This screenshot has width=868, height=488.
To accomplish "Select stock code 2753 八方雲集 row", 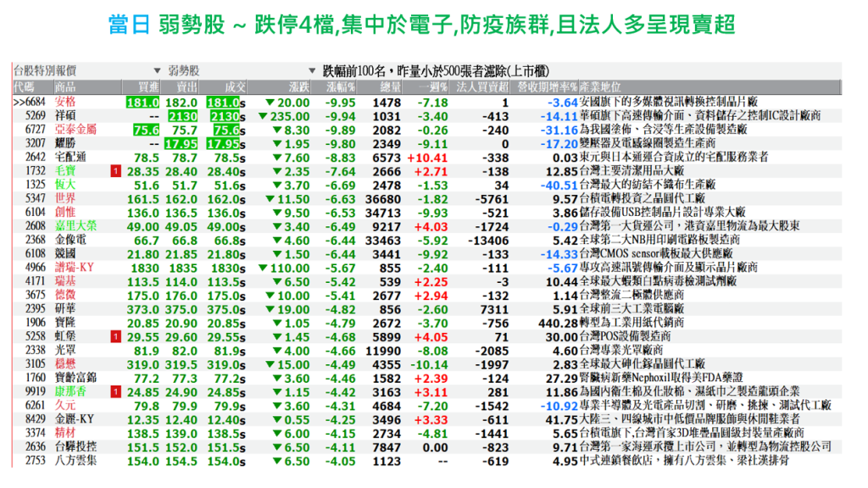I will point(36,460).
